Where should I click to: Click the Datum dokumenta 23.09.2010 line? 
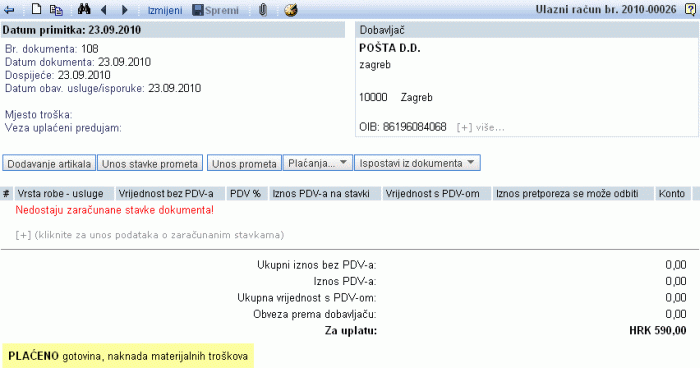(78, 62)
